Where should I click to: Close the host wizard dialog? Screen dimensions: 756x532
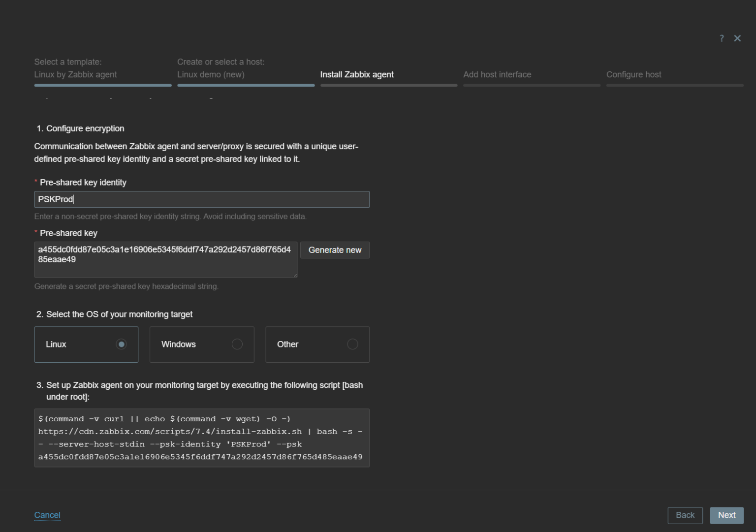pyautogui.click(x=737, y=38)
